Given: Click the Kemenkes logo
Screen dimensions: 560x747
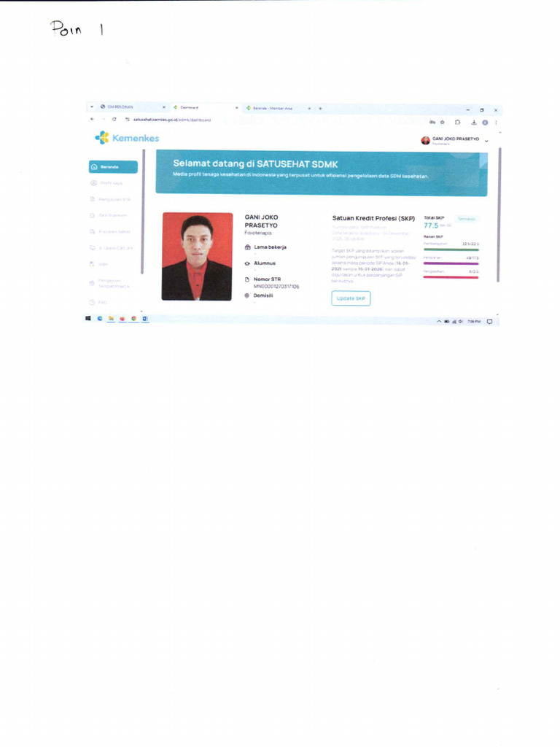Looking at the screenshot, I should click(127, 138).
